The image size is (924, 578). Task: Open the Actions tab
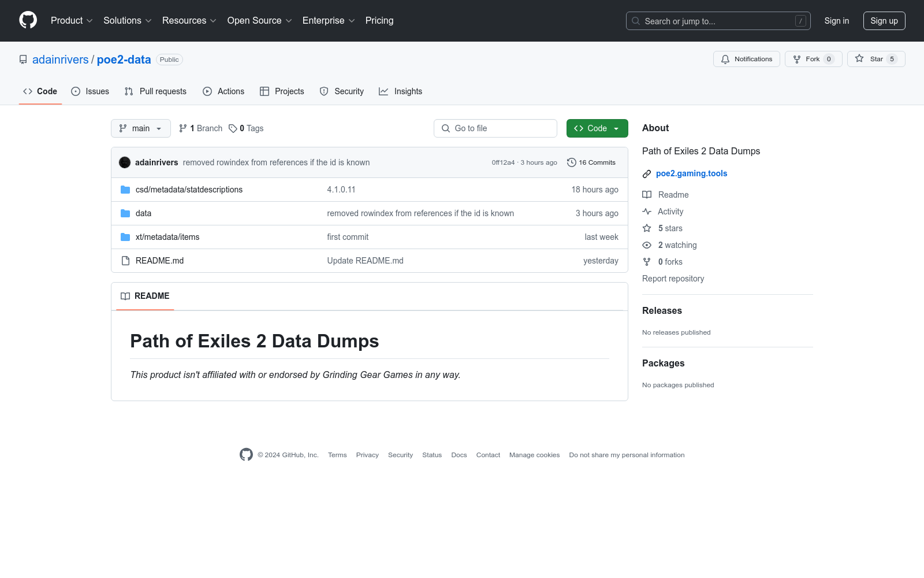point(223,91)
